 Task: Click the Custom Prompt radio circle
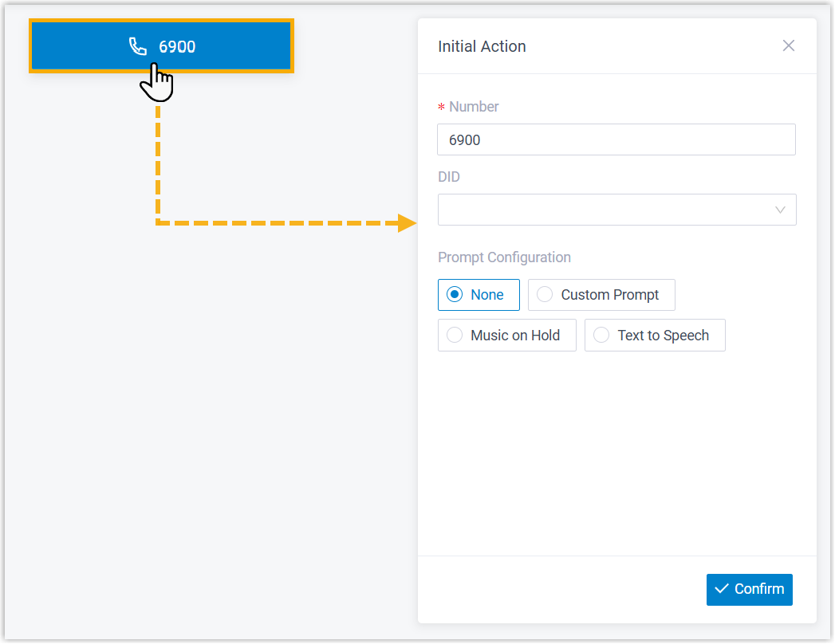click(545, 295)
